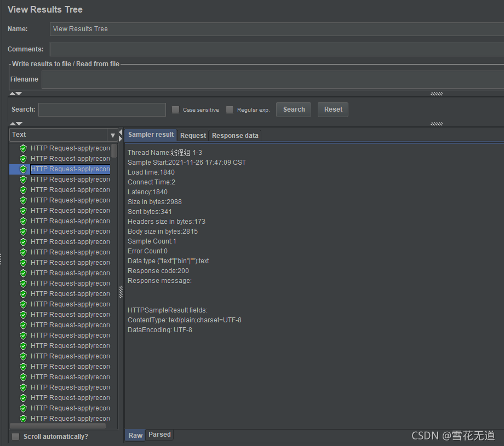Click into the Comments field
This screenshot has height=446, width=504.
click(277, 49)
